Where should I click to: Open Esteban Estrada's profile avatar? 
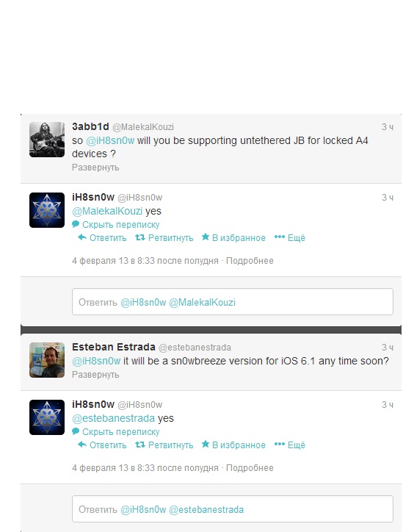(x=47, y=360)
